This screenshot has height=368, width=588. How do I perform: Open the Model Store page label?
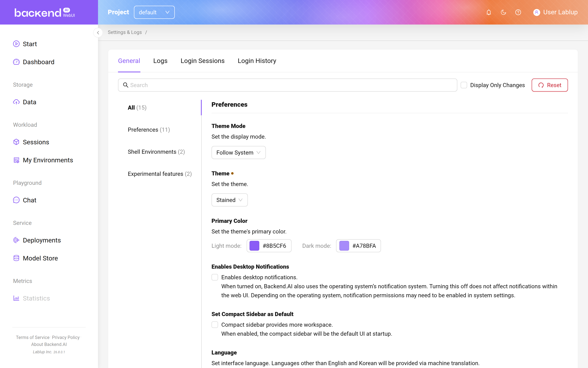pyautogui.click(x=40, y=258)
